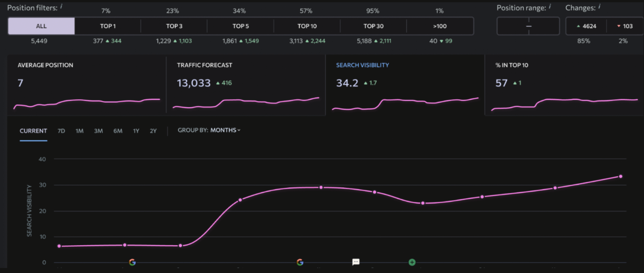Open the Position filters info icon
Viewport: 644px width, 273px height.
coord(62,6)
